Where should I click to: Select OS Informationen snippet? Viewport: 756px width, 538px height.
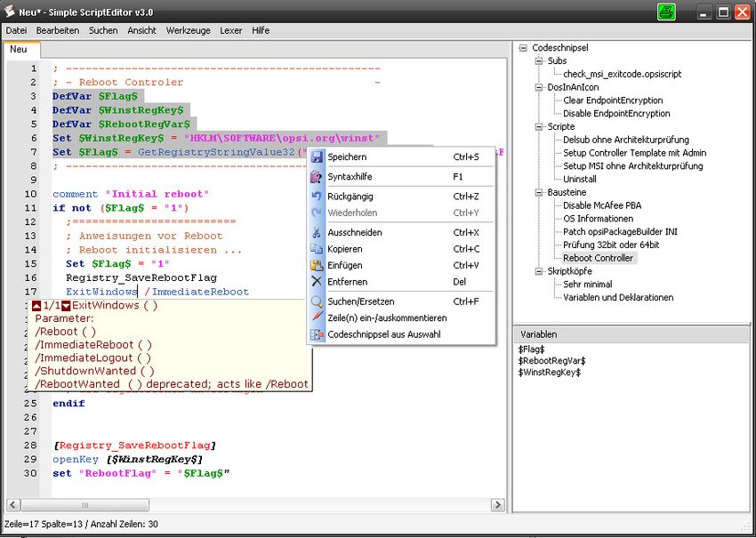(x=598, y=219)
